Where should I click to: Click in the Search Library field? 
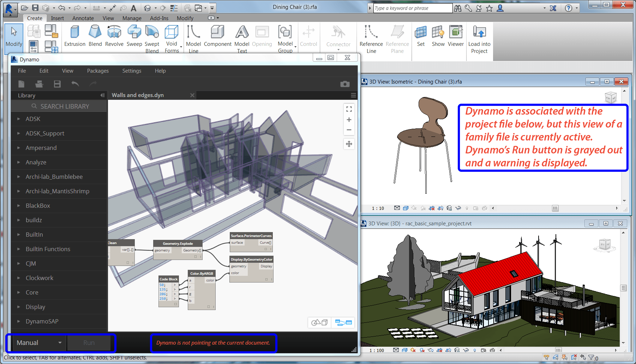pyautogui.click(x=59, y=106)
